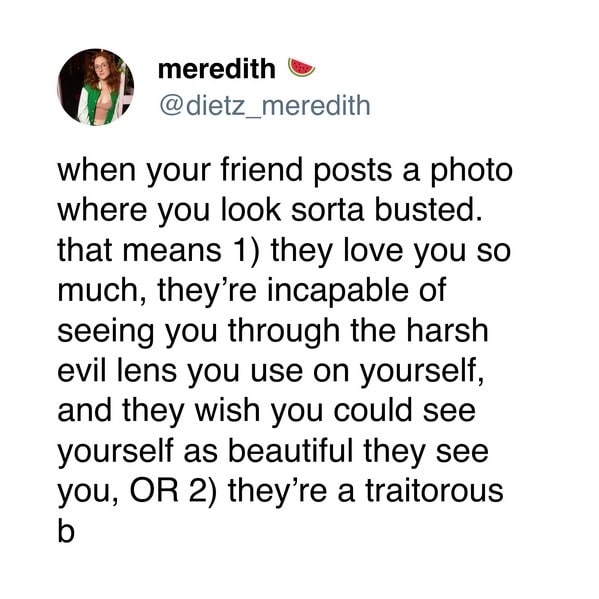Select the word 'beautiful' in the tweet
This screenshot has height=599, width=599.
coord(291,450)
